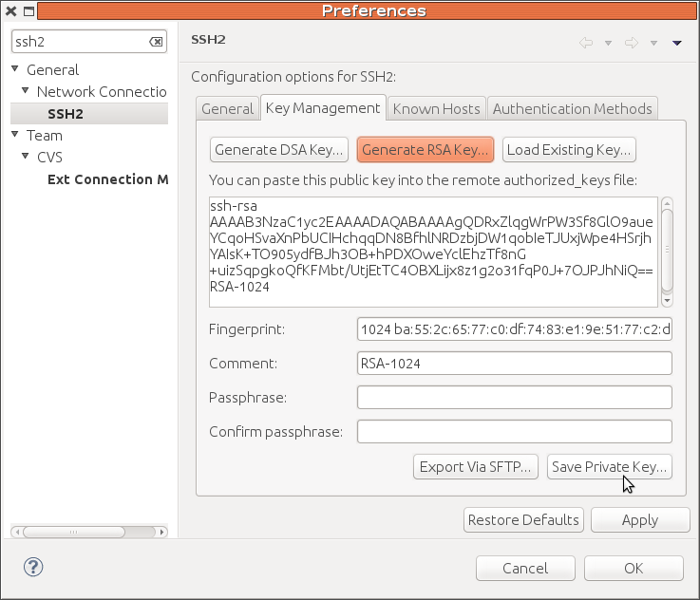Click the tree horizontal scrollbar thumb
This screenshot has width=700, height=600.
click(74, 532)
